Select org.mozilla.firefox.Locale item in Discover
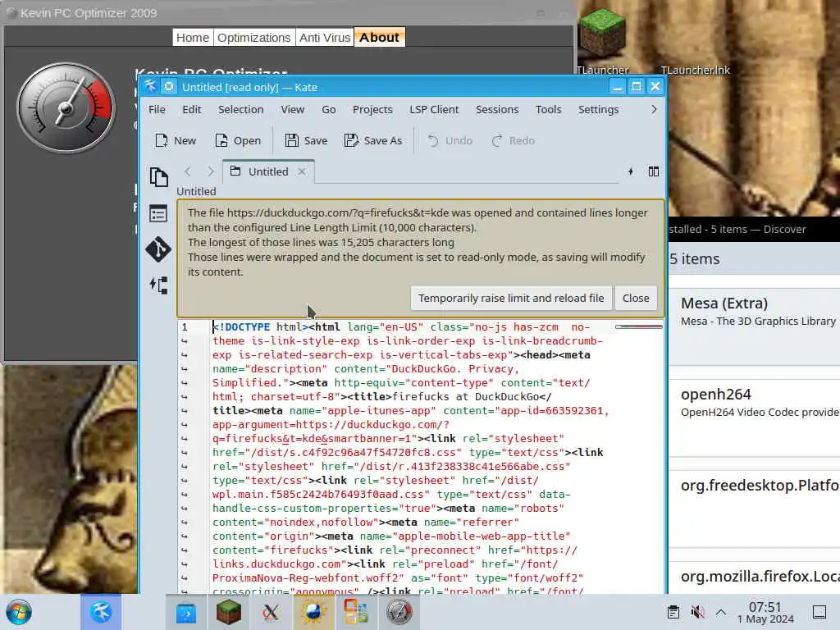 755,577
